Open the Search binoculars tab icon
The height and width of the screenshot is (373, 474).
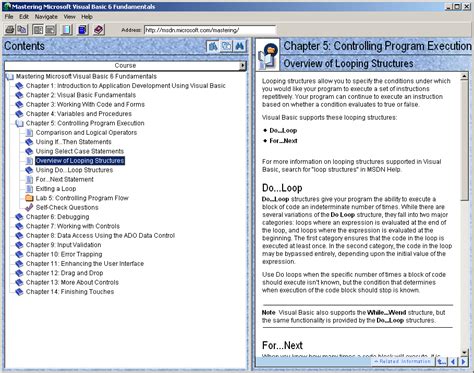[x=239, y=46]
